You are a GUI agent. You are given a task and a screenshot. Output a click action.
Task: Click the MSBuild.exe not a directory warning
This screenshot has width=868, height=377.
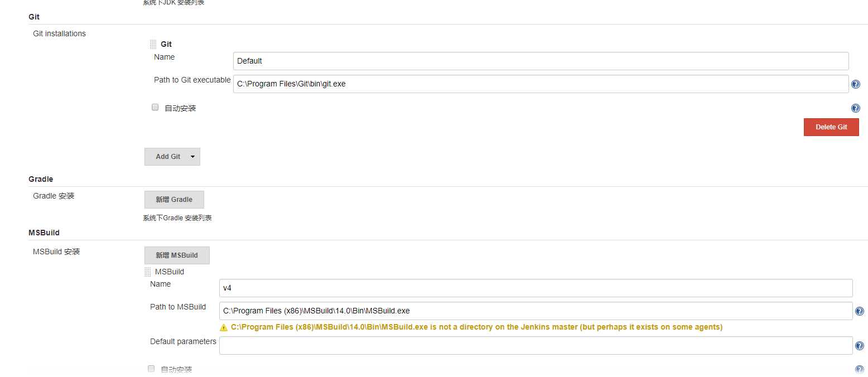coord(476,327)
